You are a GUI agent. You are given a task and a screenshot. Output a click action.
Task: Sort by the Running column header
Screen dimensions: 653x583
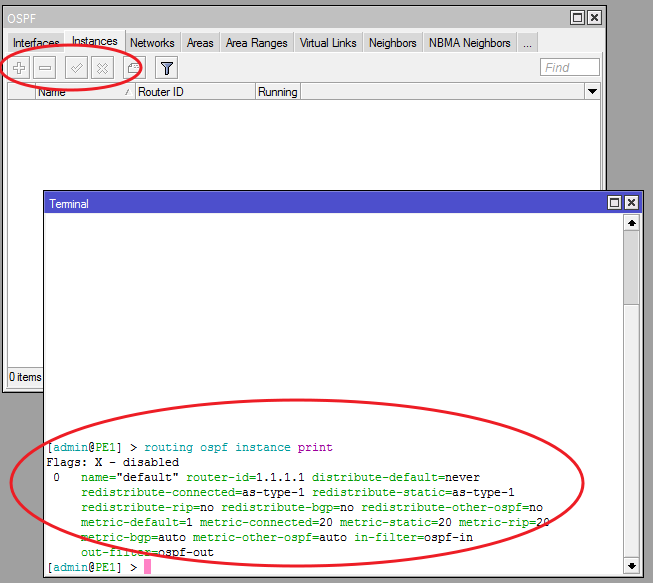pyautogui.click(x=277, y=92)
